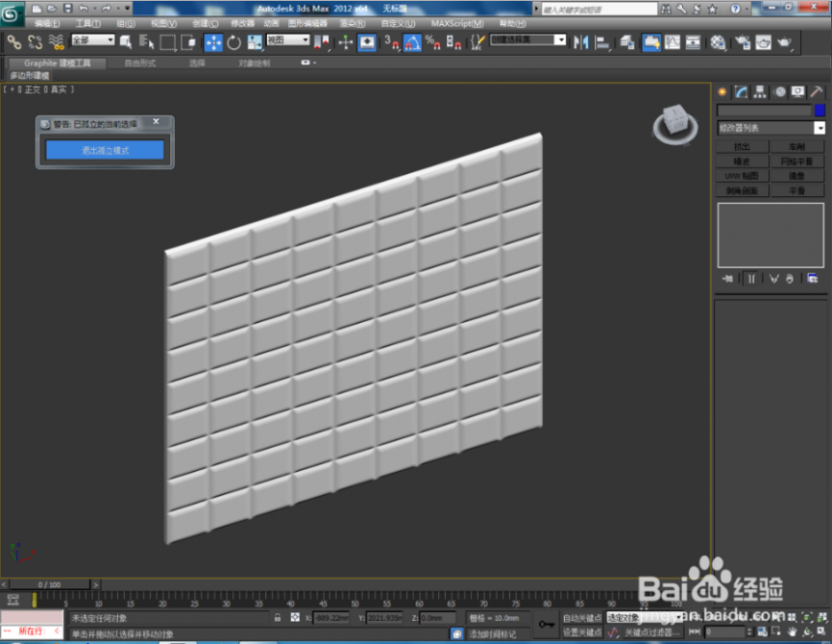This screenshot has width=832, height=644.
Task: Click the Set Keys key icon
Action: click(546, 625)
